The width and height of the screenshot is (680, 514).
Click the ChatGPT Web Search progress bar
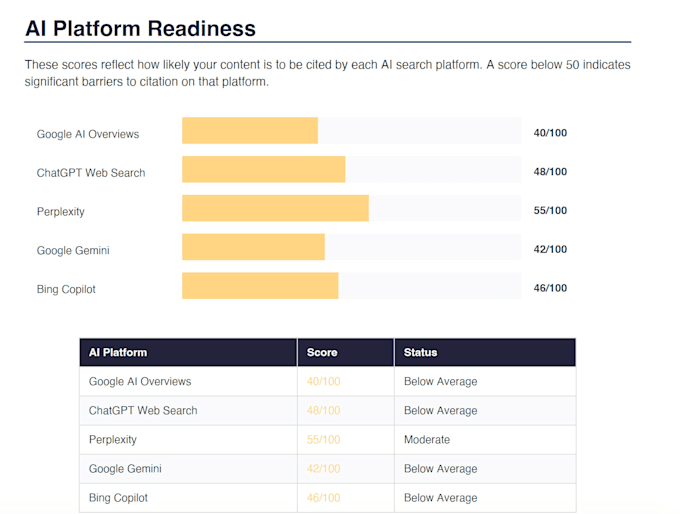point(352,169)
